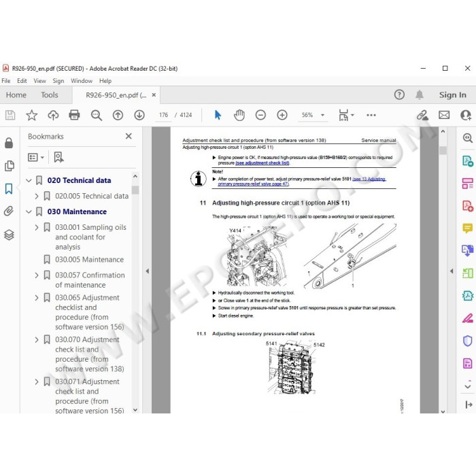Zoom in with plus icon
Image resolution: width=476 pixels, height=476 pixels.
[282, 115]
